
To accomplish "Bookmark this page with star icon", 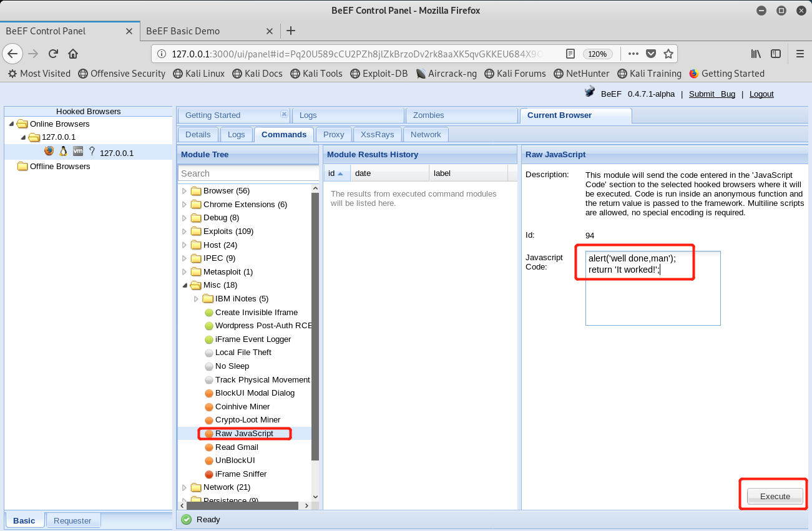I will pos(668,54).
